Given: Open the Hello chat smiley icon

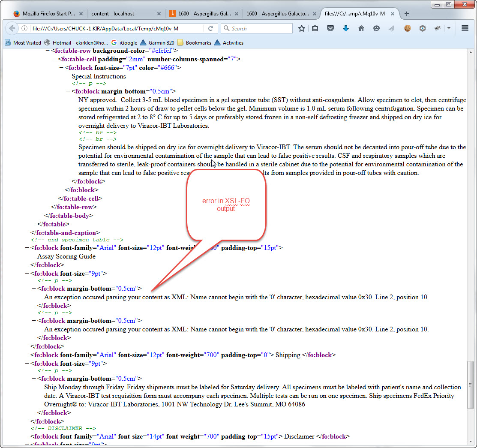Looking at the screenshot, I should click(x=376, y=28).
